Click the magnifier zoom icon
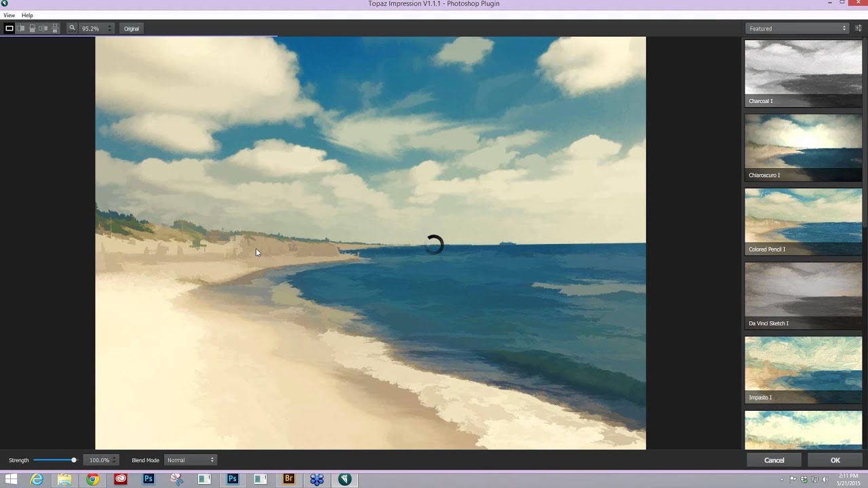Image resolution: width=868 pixels, height=488 pixels. tap(72, 28)
